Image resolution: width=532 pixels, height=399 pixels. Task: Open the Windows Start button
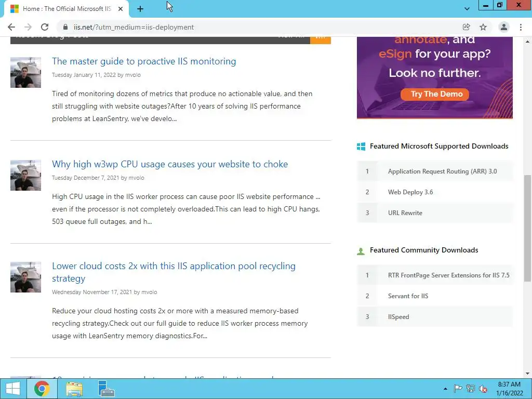pos(13,389)
